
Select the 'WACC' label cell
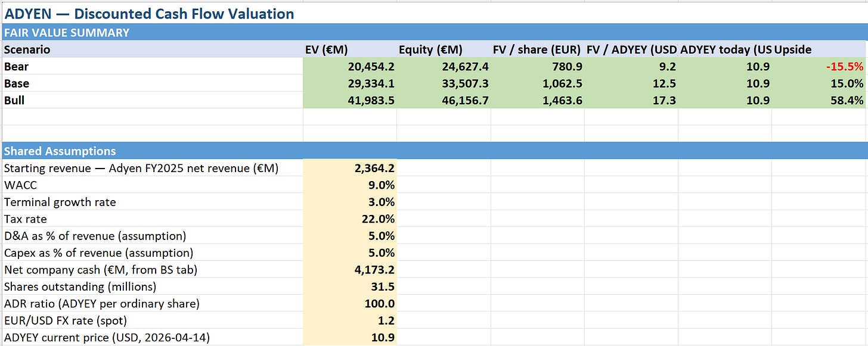(151, 185)
